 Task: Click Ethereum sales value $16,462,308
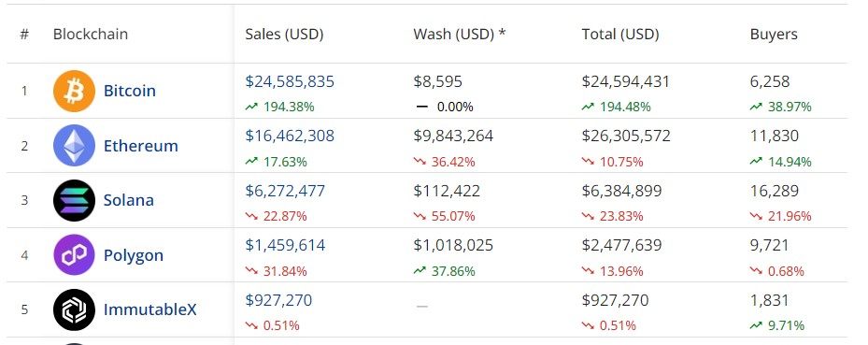[x=290, y=137]
